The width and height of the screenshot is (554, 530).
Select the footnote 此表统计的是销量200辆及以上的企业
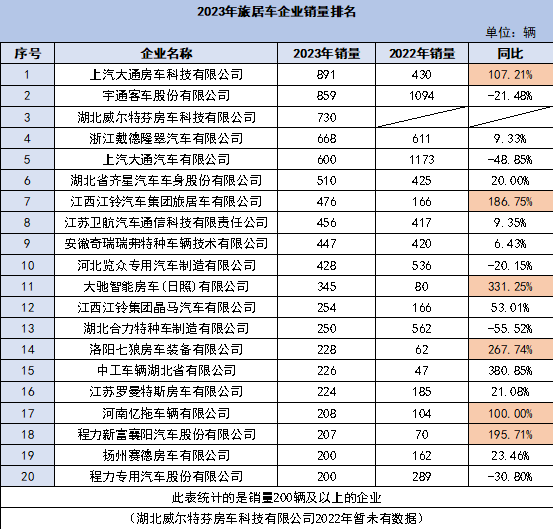pos(276,497)
